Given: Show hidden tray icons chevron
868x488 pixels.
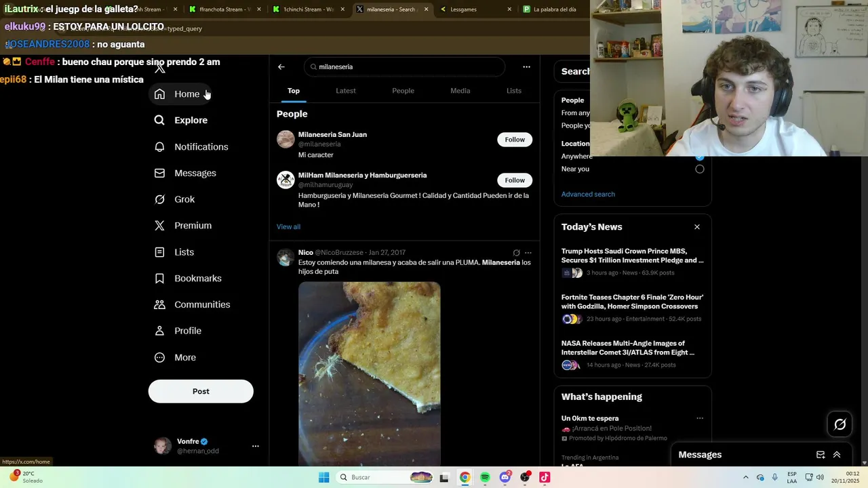Looking at the screenshot, I should coord(746,477).
